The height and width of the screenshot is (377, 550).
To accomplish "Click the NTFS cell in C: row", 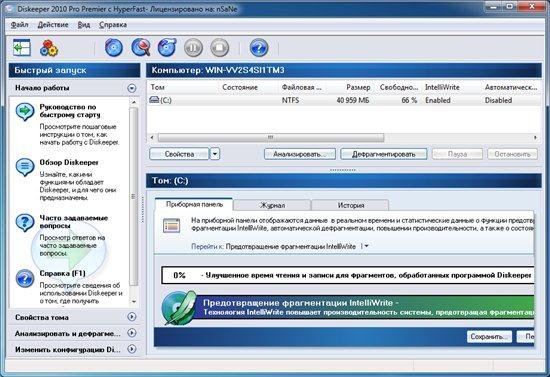I will click(290, 100).
